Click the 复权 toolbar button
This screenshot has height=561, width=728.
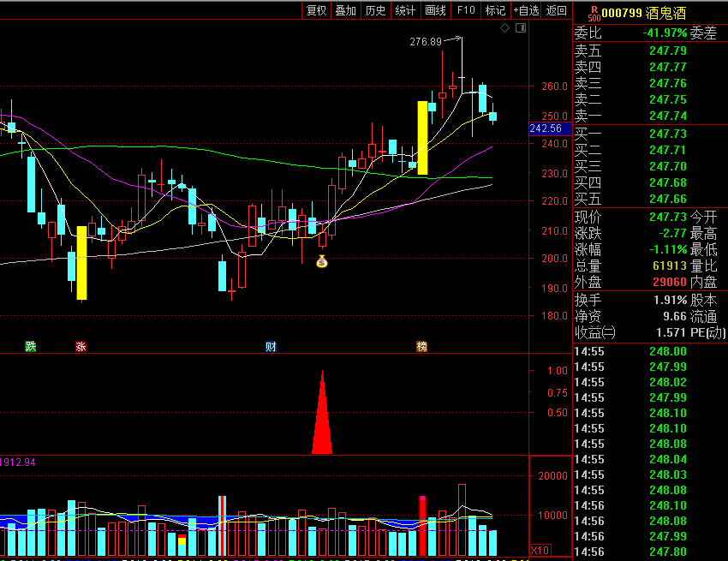pyautogui.click(x=317, y=10)
